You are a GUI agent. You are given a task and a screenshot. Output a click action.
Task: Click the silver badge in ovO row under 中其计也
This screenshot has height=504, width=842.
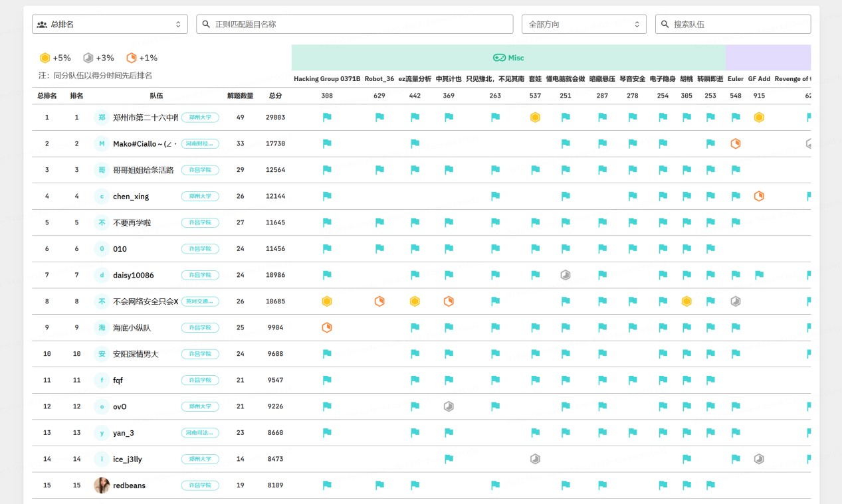pyautogui.click(x=449, y=406)
